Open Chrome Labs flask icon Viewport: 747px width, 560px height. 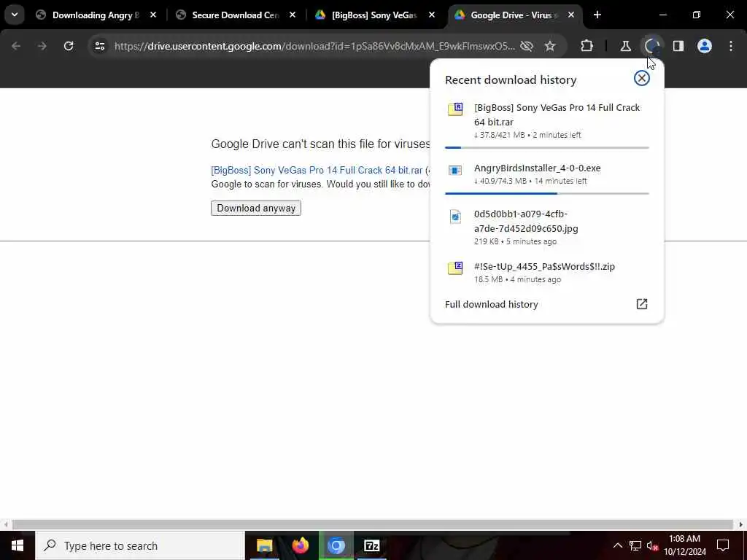point(625,46)
